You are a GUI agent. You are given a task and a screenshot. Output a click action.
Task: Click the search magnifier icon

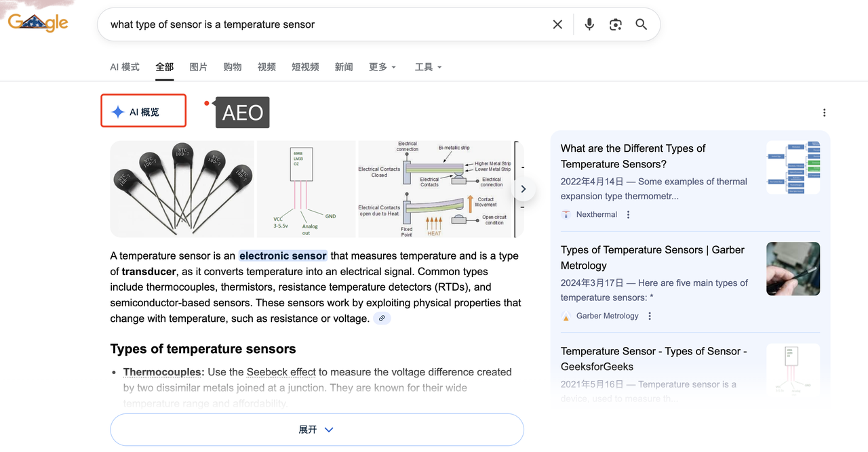tap(641, 24)
